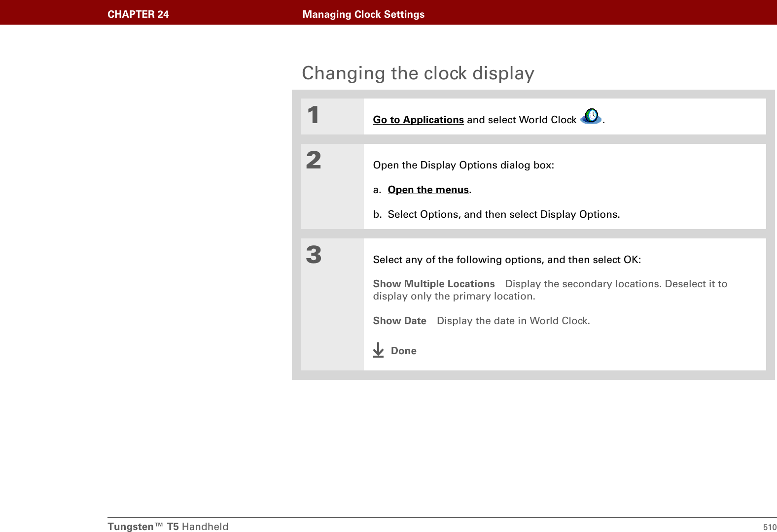Click the Display the date in World Clock text
The height and width of the screenshot is (532, 777).
click(x=513, y=321)
